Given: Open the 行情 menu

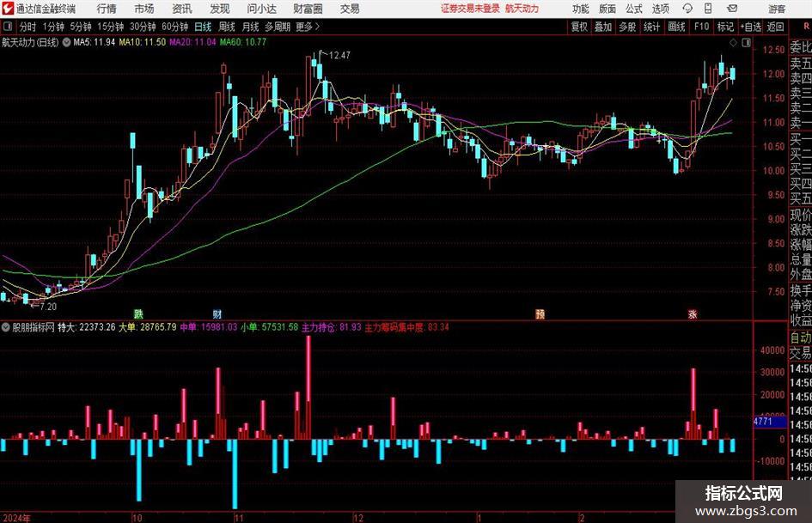Looking at the screenshot, I should pyautogui.click(x=107, y=9).
